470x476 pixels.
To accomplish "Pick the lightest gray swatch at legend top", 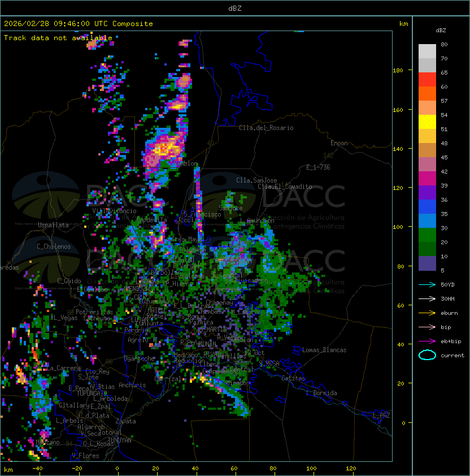I will click(x=427, y=51).
